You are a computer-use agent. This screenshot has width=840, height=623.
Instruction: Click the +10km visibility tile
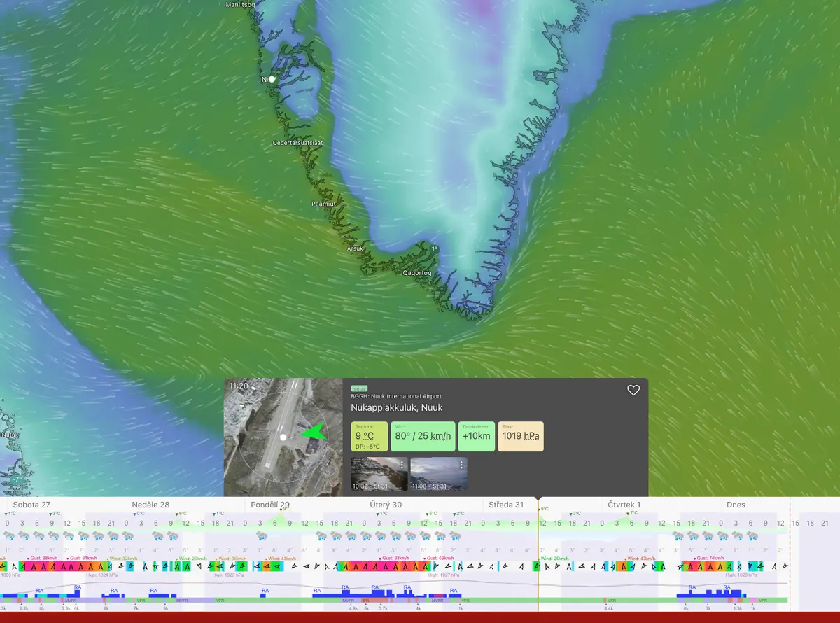pyautogui.click(x=477, y=436)
